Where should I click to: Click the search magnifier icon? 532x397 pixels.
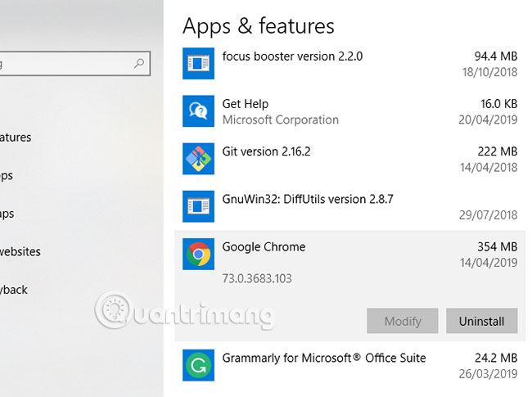(139, 63)
